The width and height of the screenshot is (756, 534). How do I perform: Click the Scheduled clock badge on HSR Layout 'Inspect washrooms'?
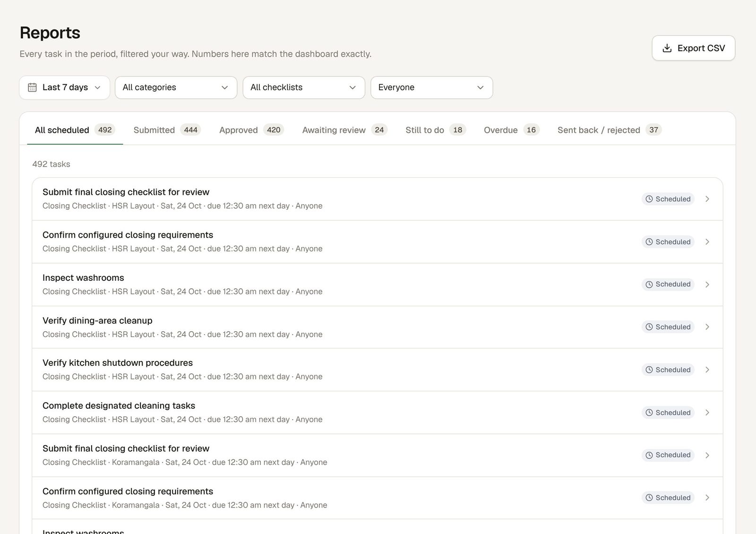668,284
